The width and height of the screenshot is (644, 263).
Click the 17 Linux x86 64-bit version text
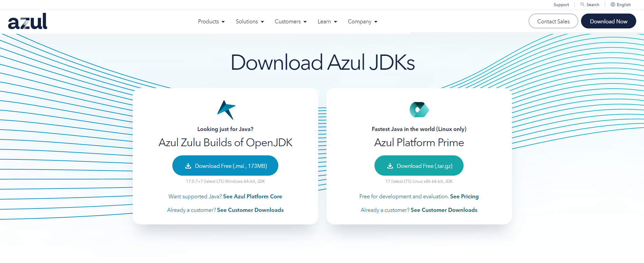pos(419,181)
